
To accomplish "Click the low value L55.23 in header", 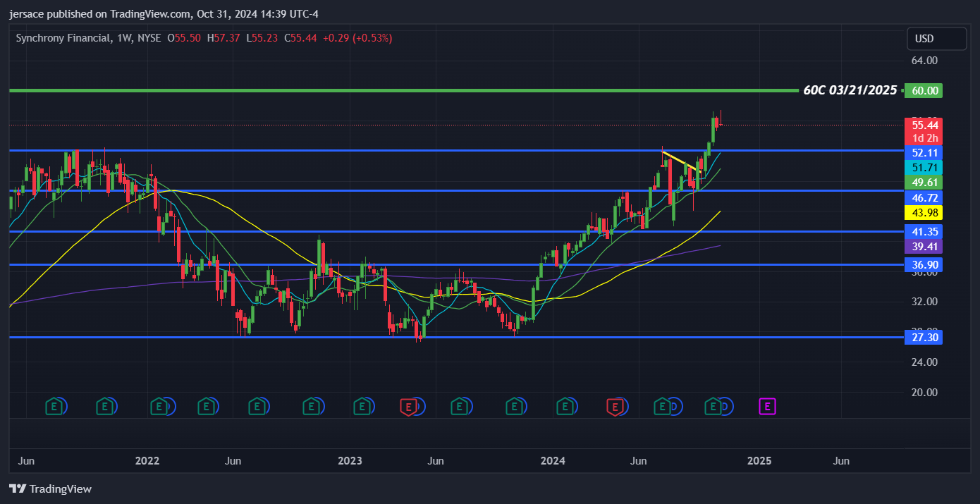I will tap(262, 38).
